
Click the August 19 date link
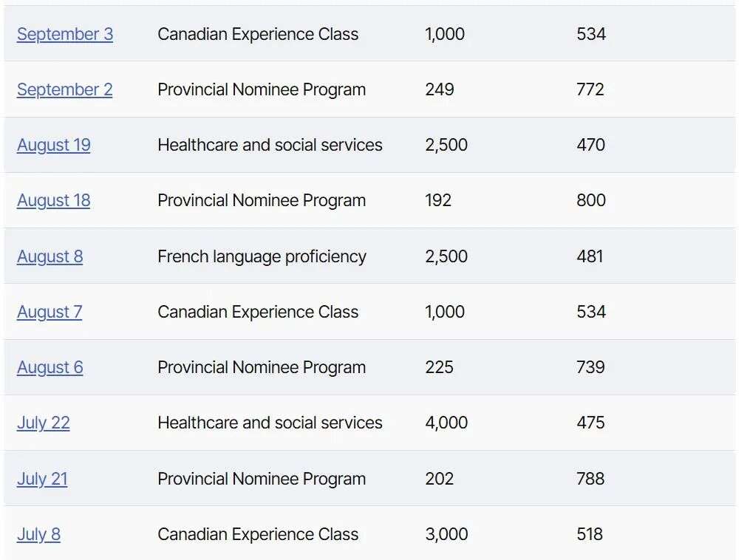coord(53,145)
